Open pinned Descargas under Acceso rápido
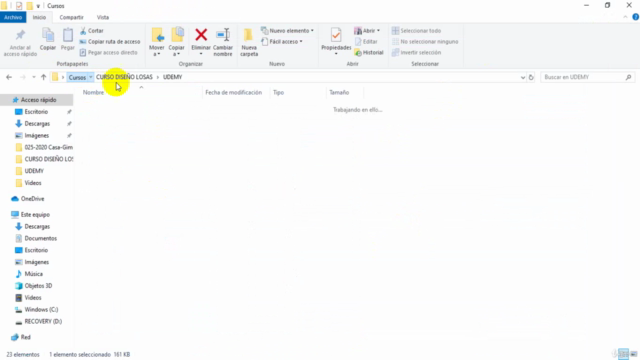Viewport: 640px width, 360px height. 37,124
